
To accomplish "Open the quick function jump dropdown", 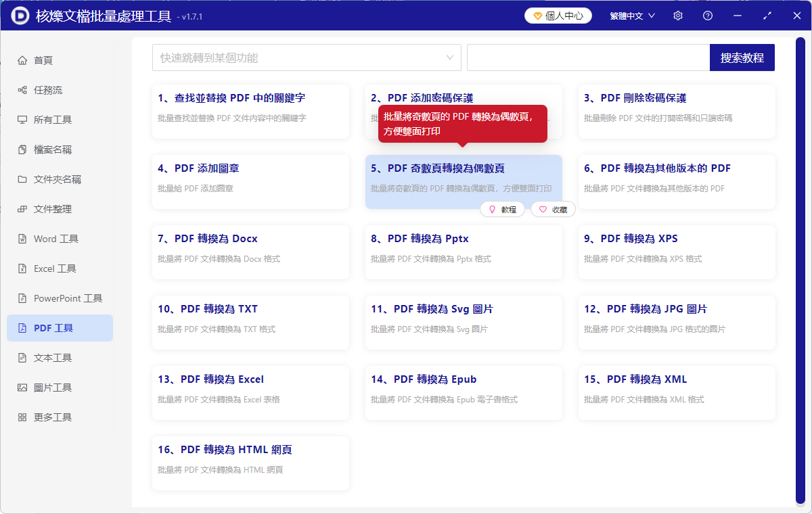I will (x=306, y=57).
